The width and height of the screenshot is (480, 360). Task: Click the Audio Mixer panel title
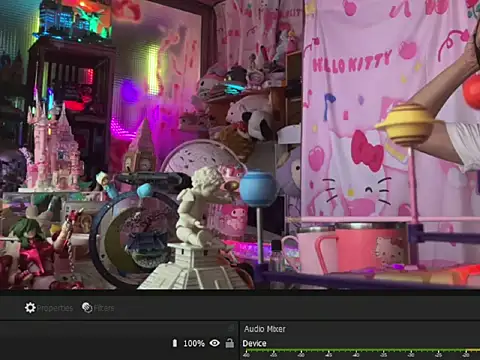click(265, 329)
